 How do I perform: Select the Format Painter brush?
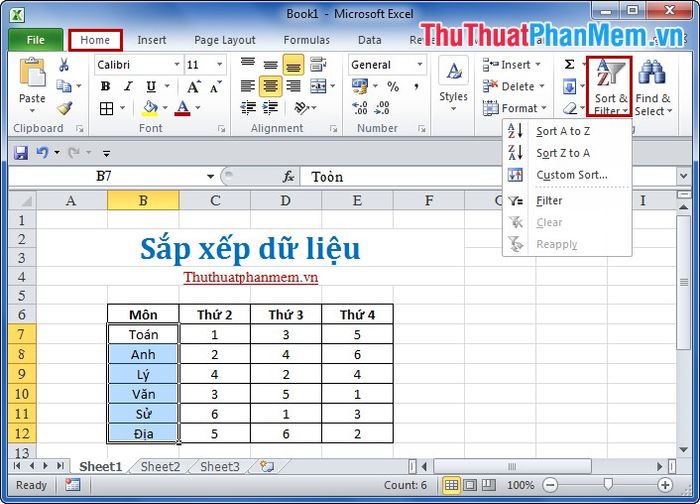(65, 108)
